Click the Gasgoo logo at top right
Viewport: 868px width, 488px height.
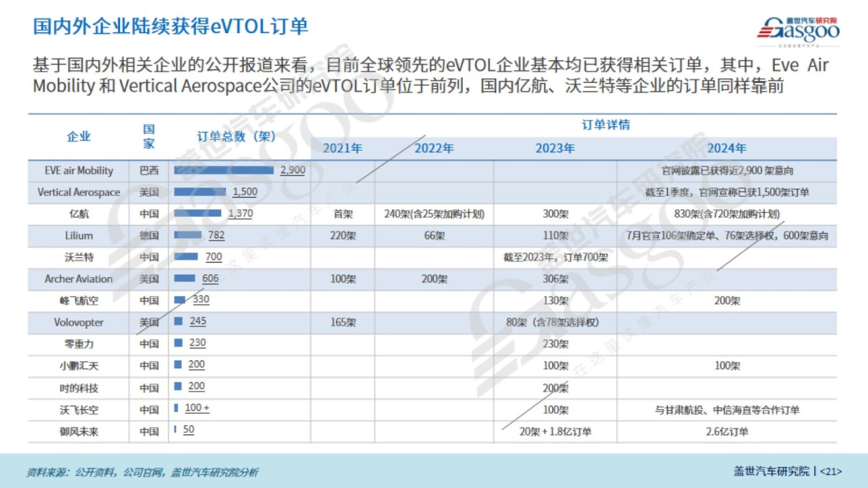click(x=798, y=31)
